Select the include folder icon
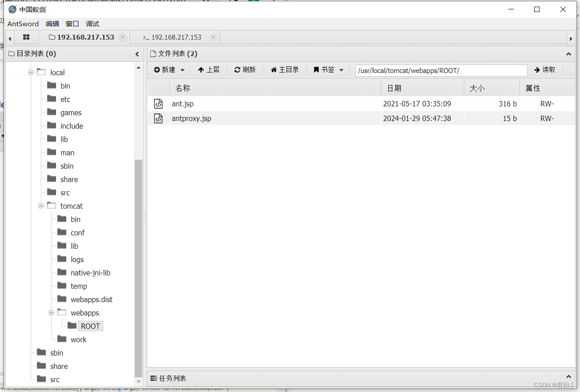The image size is (580, 392). click(x=52, y=125)
